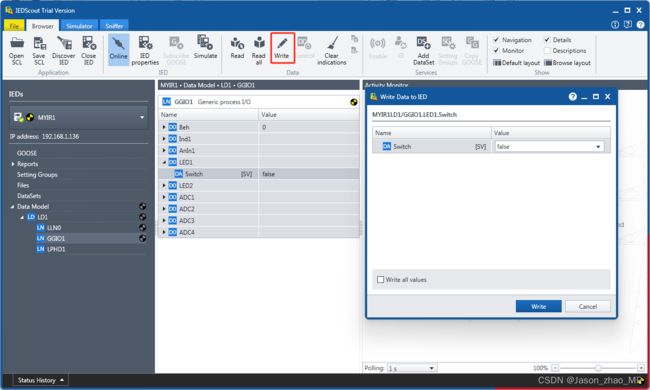Switch to the Simulator tab
The height and width of the screenshot is (390, 650).
coord(79,26)
